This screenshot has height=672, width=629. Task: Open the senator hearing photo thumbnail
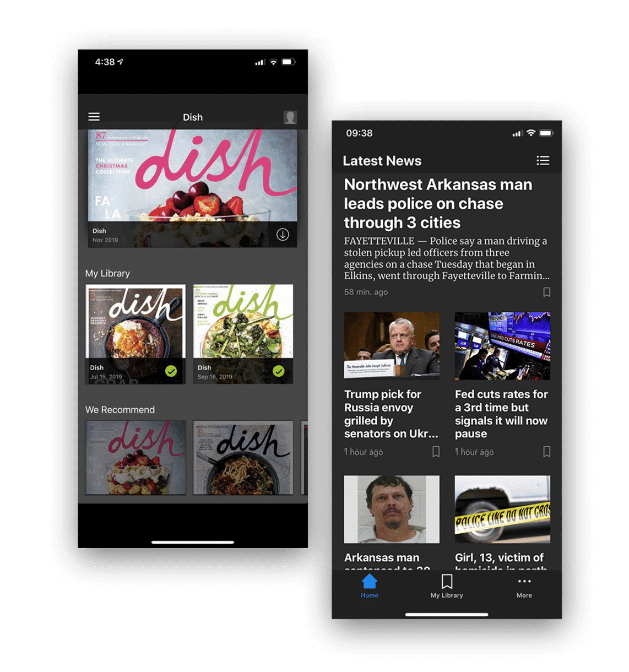click(x=392, y=346)
